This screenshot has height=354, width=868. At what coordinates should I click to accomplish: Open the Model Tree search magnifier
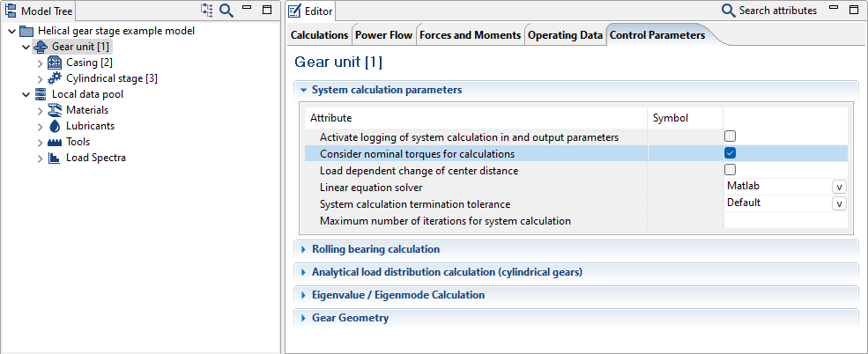click(x=226, y=10)
